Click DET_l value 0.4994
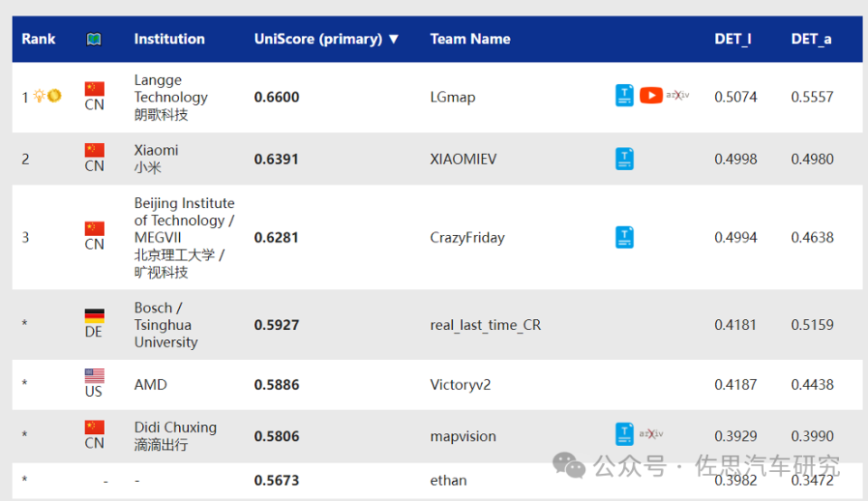Image resolution: width=868 pixels, height=501 pixels. [736, 238]
